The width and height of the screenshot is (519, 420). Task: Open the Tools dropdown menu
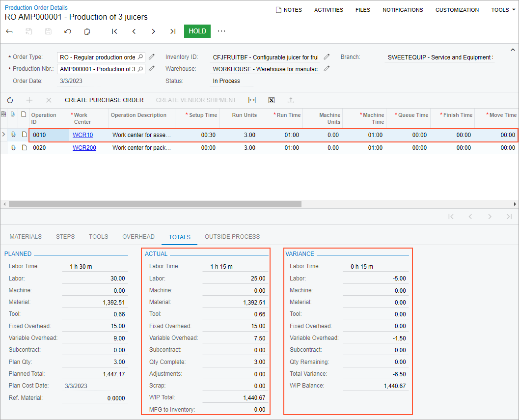pyautogui.click(x=503, y=10)
